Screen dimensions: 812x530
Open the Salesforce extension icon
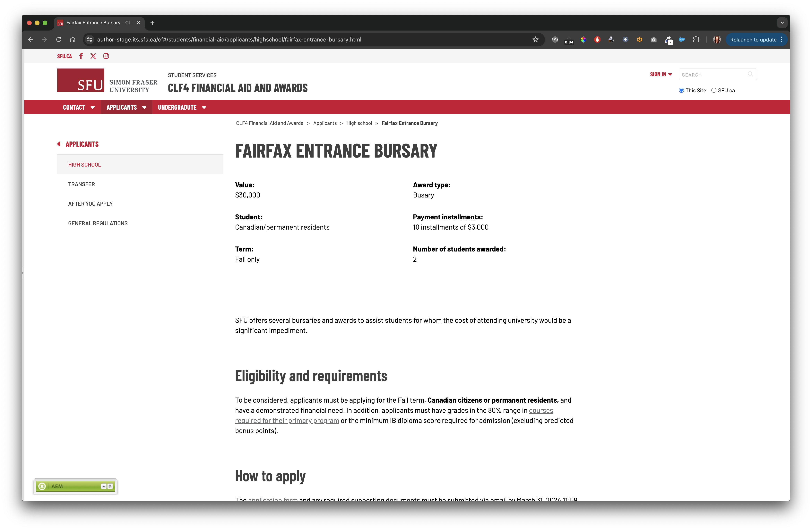tap(682, 40)
